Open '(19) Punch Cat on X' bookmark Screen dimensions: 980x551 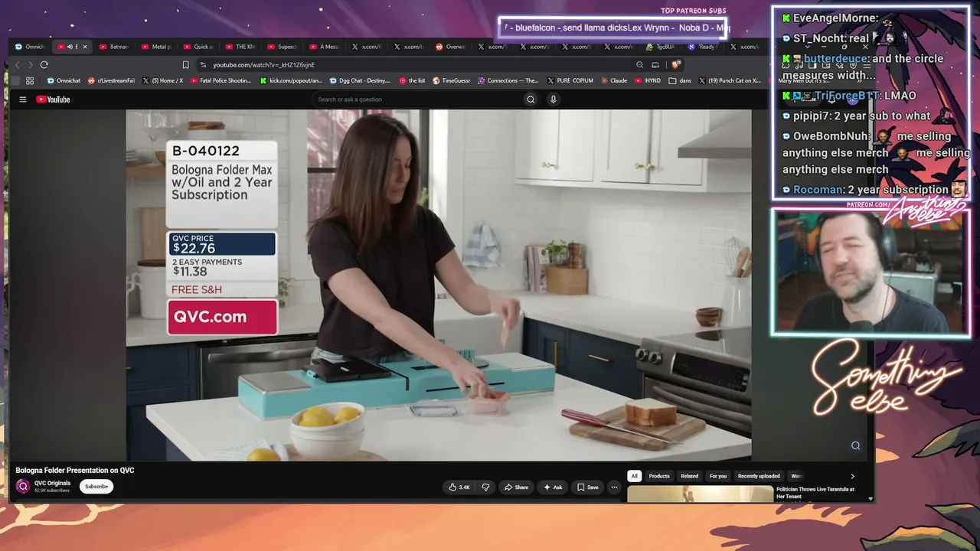730,80
